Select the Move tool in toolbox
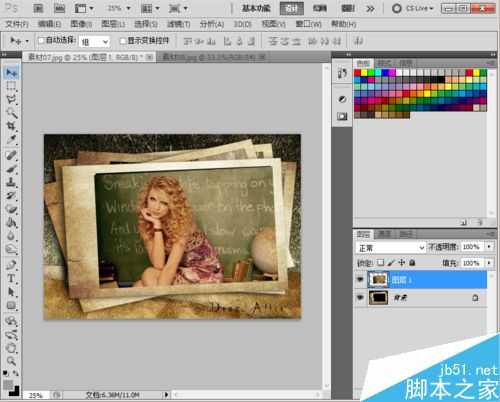 [x=12, y=72]
